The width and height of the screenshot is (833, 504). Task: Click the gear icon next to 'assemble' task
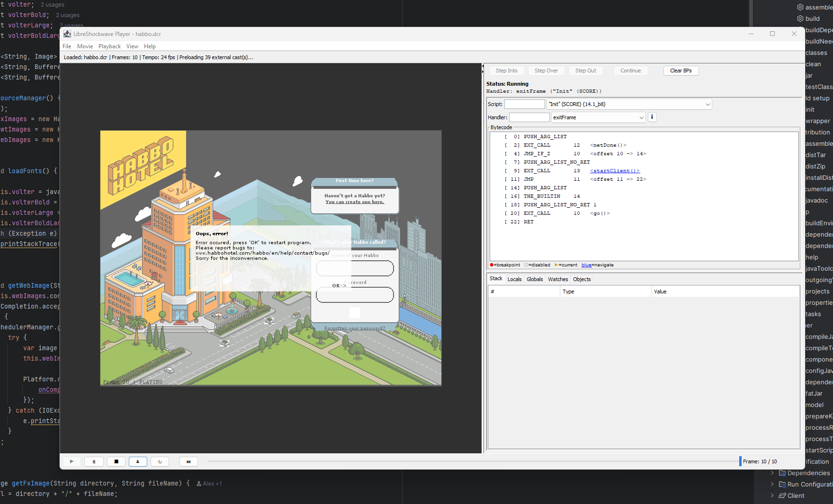point(800,7)
